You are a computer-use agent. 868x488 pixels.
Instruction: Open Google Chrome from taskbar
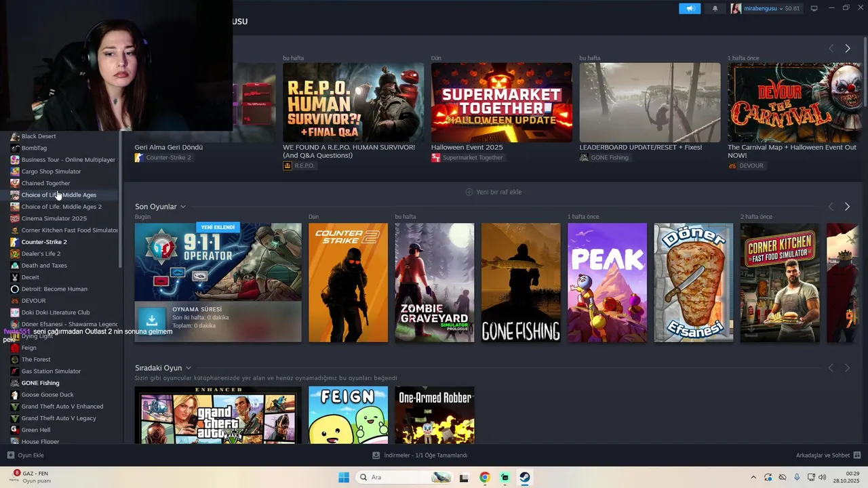tap(484, 477)
